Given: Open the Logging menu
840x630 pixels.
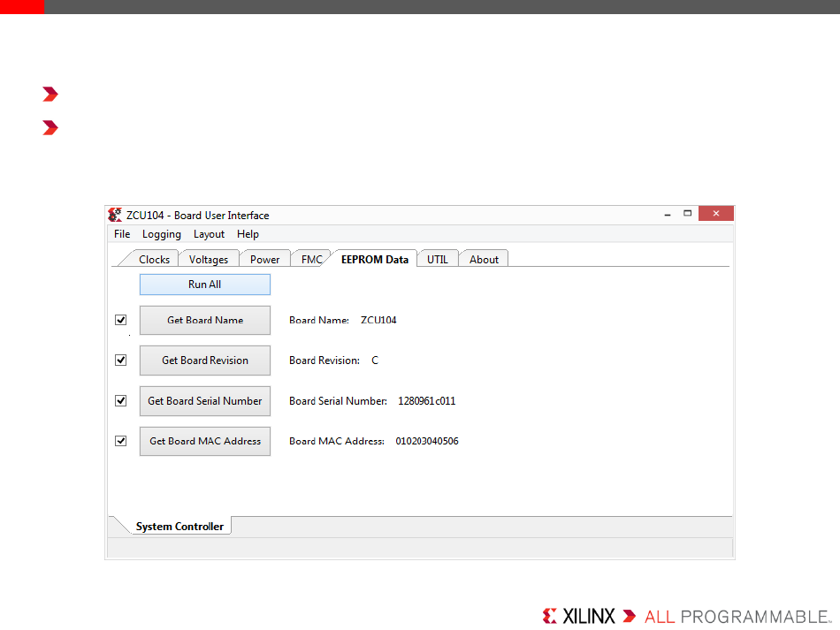Looking at the screenshot, I should coord(162,234).
